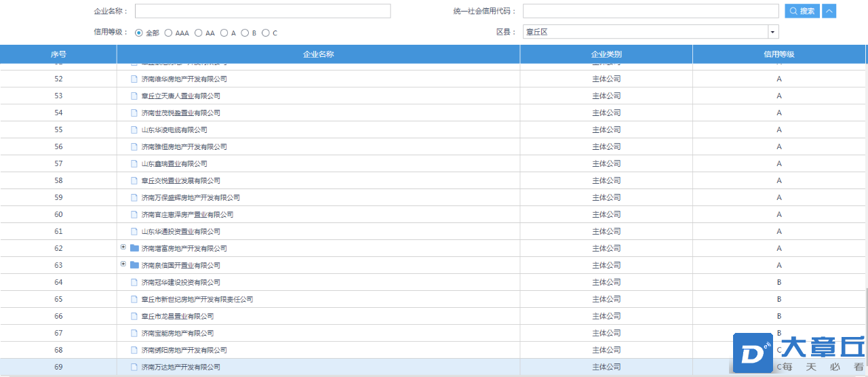Open 济南官庄惠泽房产置业有限公司 company entry
Viewport: 868px width, 377px height.
click(188, 215)
